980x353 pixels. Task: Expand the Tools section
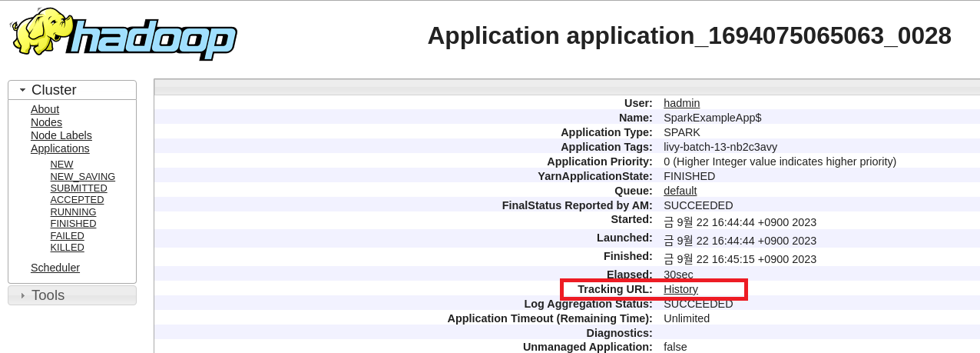(72, 295)
